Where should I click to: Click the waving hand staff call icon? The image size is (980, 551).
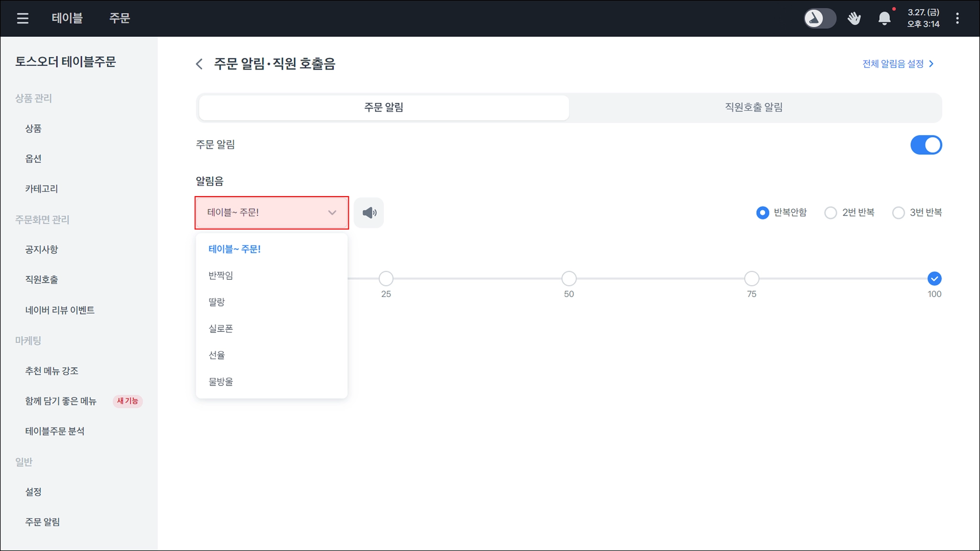coord(854,18)
